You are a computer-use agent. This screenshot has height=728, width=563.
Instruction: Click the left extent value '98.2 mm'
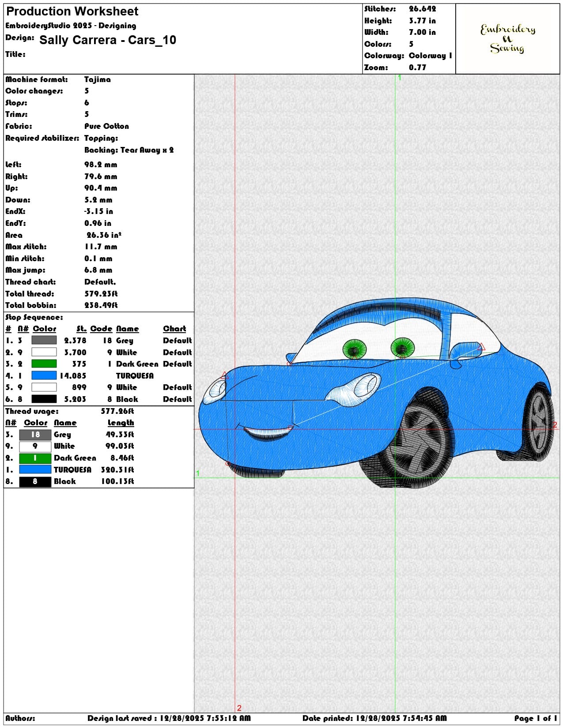[x=101, y=165]
